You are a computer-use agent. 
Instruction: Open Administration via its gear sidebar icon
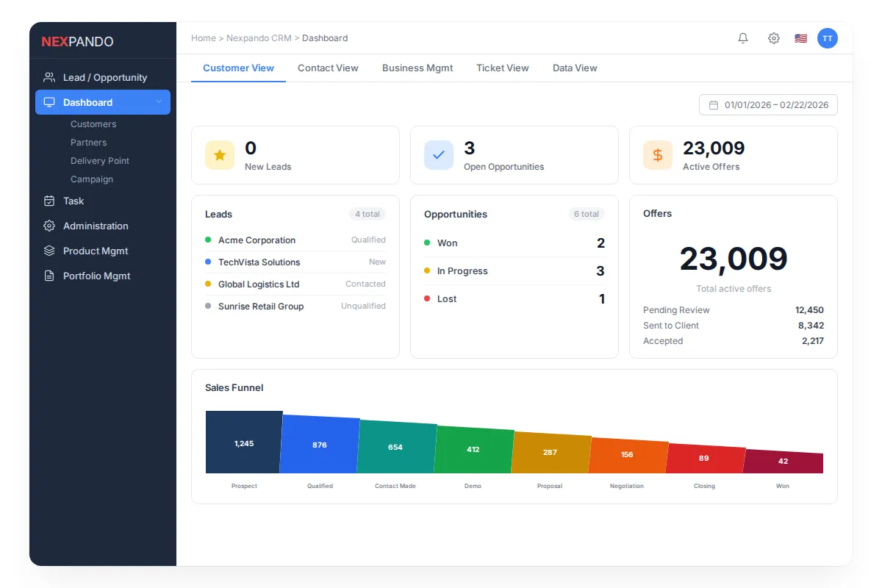pyautogui.click(x=50, y=226)
